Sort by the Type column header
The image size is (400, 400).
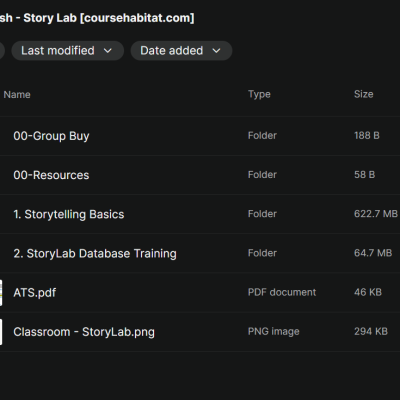tap(259, 94)
